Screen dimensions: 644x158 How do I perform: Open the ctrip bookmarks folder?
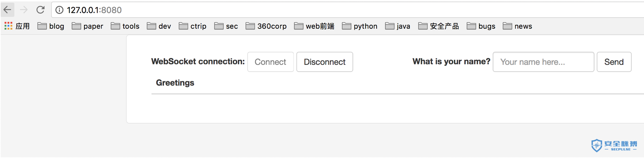(193, 26)
